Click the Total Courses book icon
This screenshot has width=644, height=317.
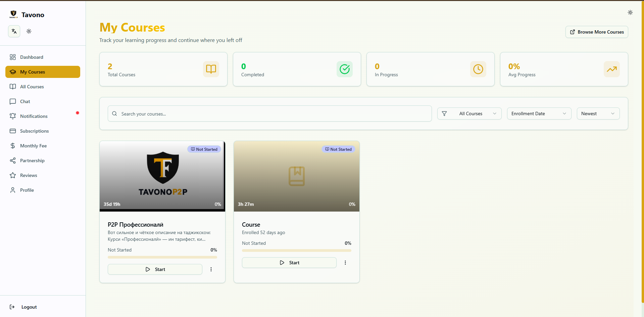[211, 69]
